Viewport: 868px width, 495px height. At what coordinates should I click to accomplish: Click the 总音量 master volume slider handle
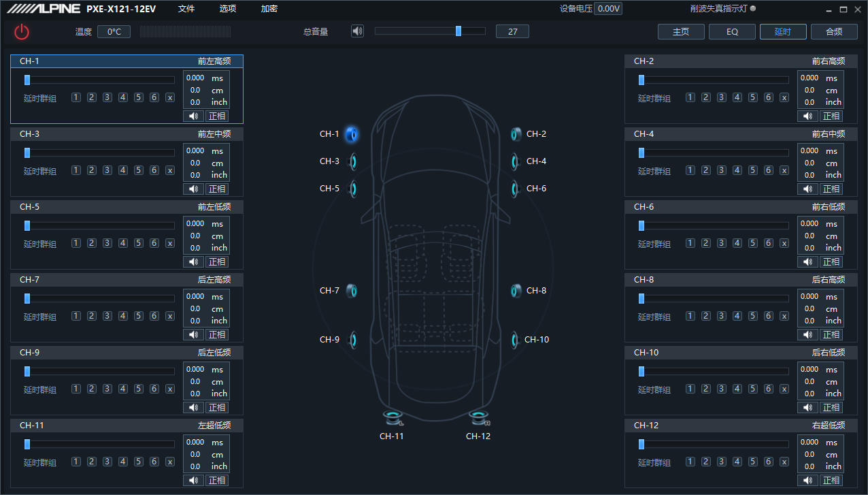click(458, 31)
